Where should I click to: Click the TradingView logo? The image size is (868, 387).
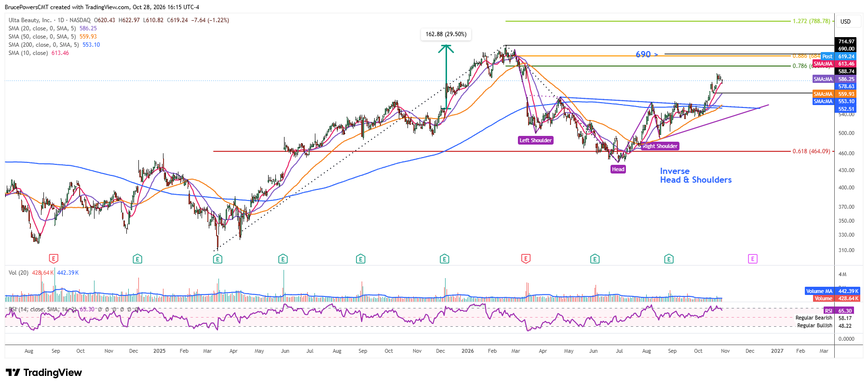point(44,373)
